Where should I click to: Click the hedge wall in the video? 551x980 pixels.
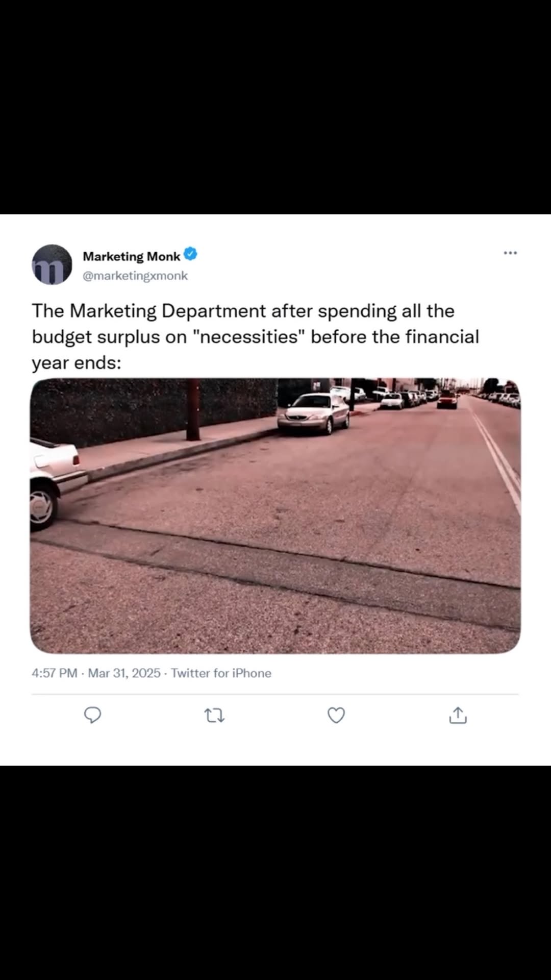(x=153, y=411)
